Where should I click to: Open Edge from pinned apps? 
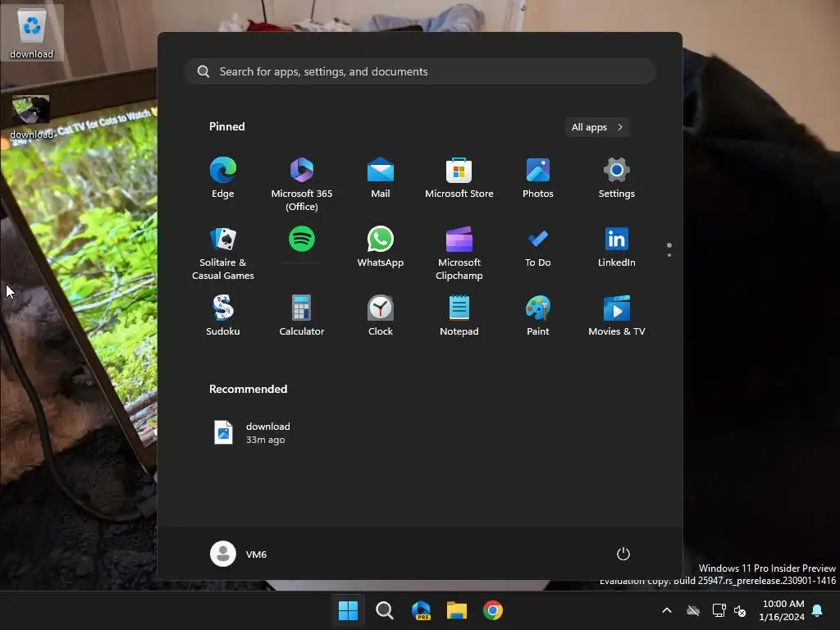(223, 178)
